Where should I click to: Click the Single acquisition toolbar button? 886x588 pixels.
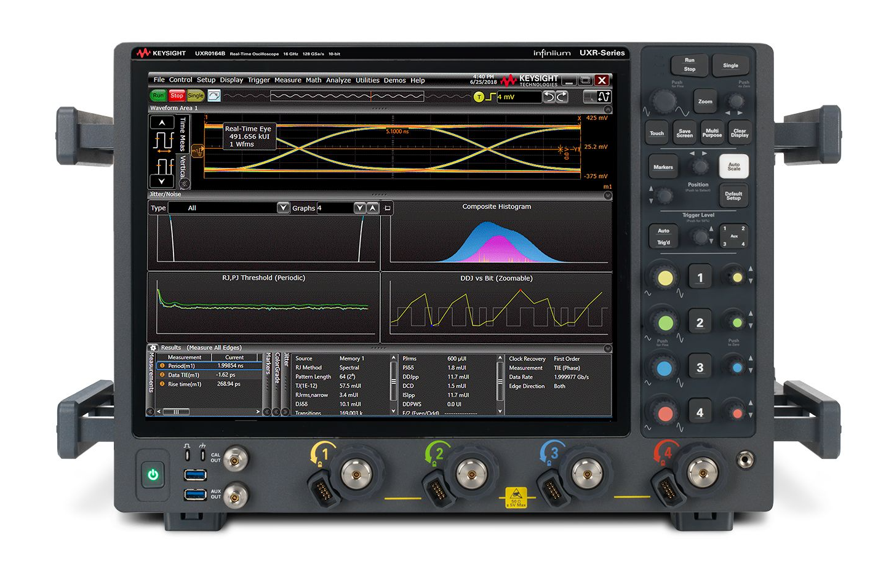tap(196, 96)
